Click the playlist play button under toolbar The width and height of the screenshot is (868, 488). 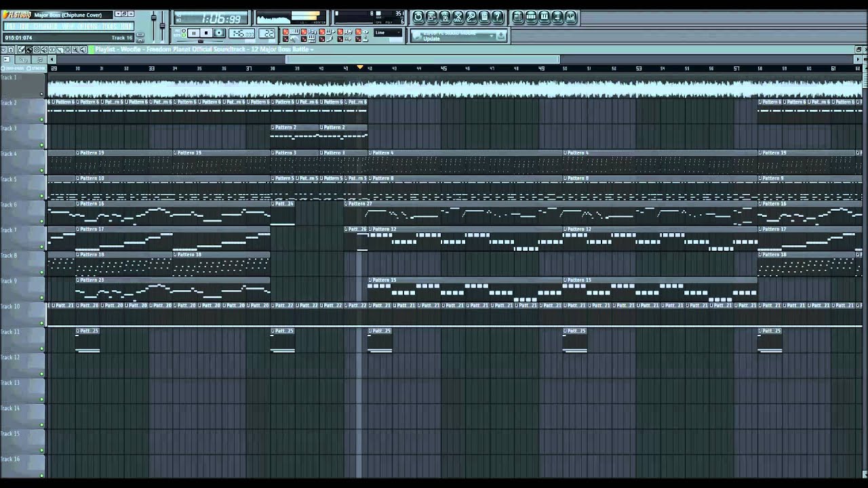tap(6, 59)
